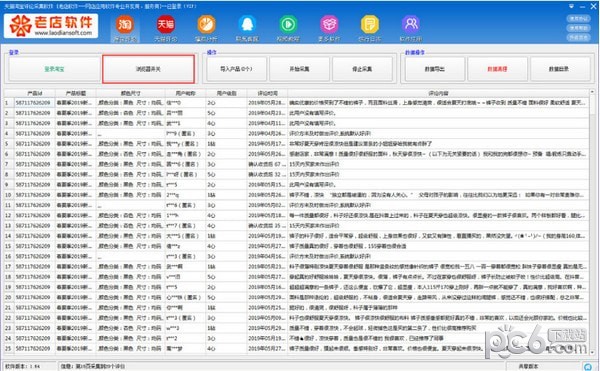Click comment content cell in row 2

coord(438,113)
